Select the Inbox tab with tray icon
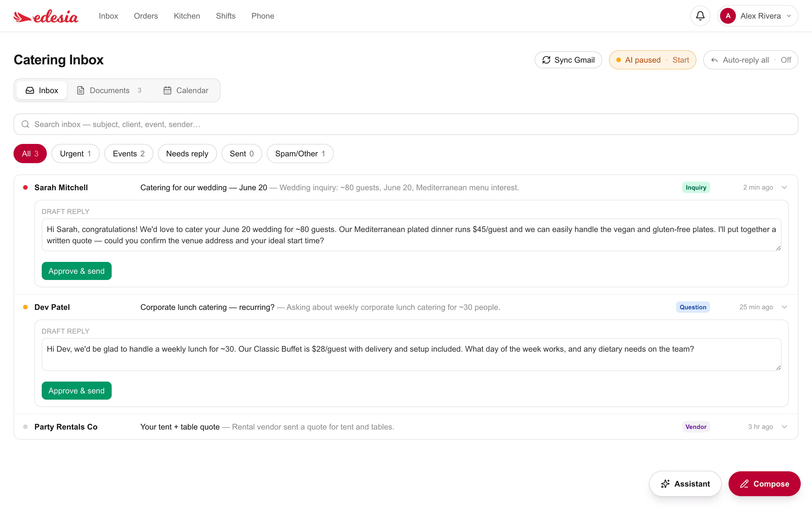 pos(42,90)
